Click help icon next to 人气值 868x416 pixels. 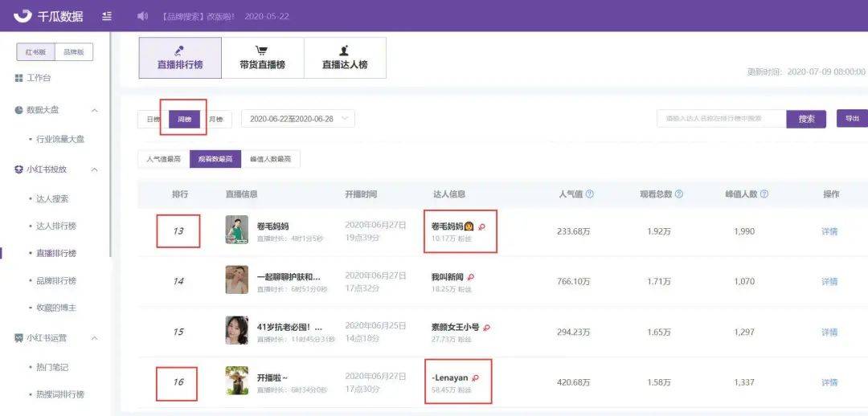tap(590, 194)
